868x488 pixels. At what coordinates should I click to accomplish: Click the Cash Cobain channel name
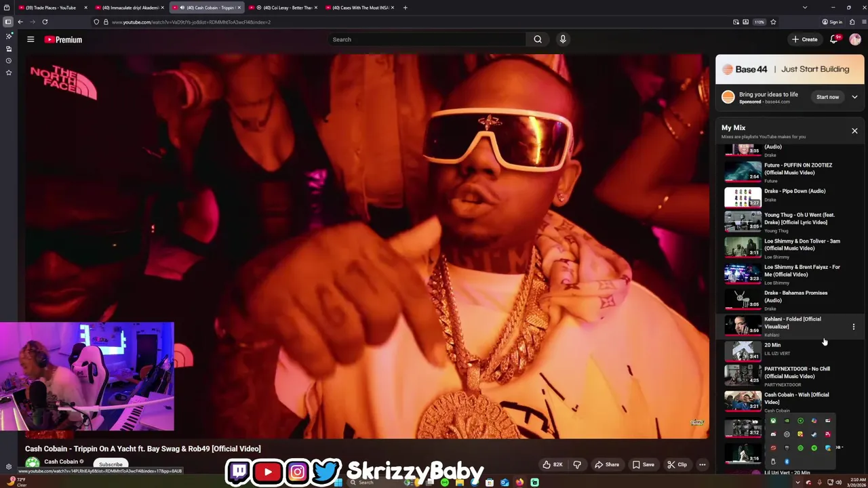coord(61,462)
